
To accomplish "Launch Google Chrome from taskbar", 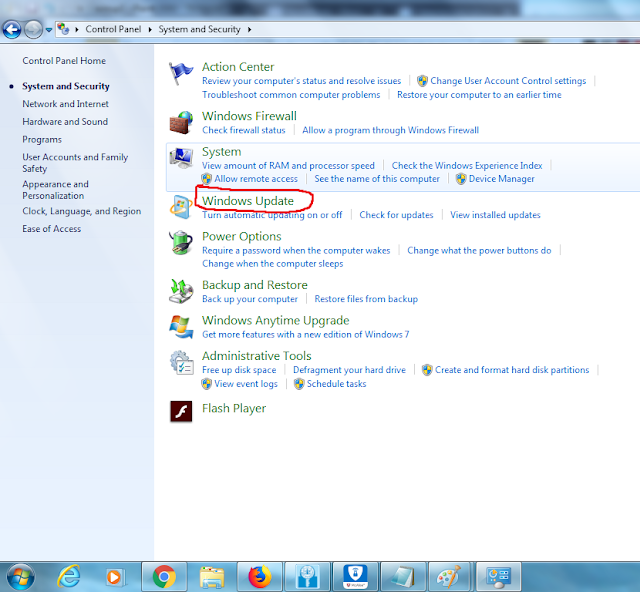I will (x=164, y=577).
